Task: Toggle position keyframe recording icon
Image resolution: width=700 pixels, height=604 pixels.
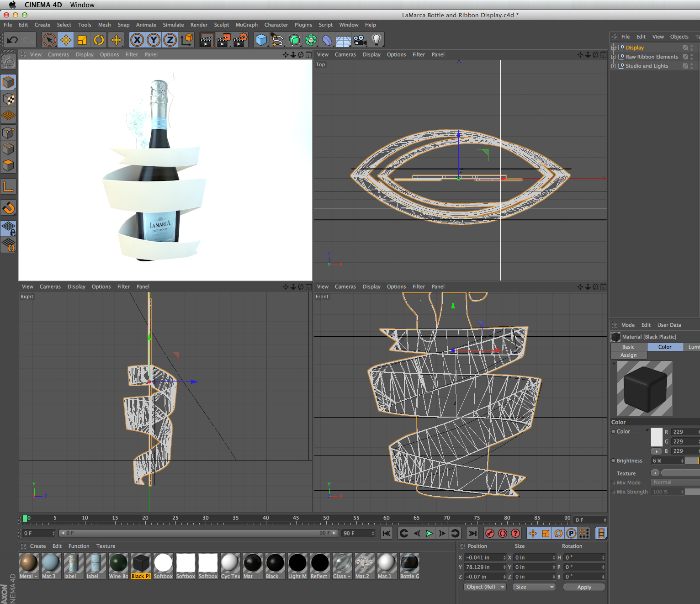Action: [533, 533]
